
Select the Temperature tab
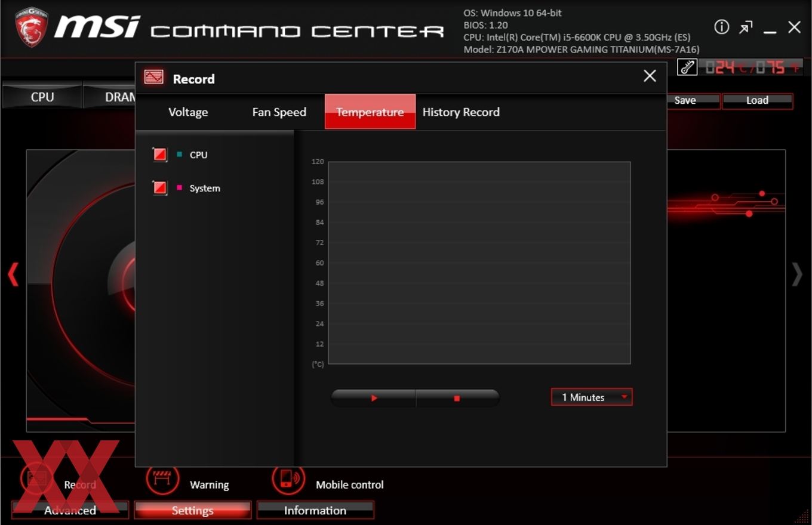click(370, 112)
